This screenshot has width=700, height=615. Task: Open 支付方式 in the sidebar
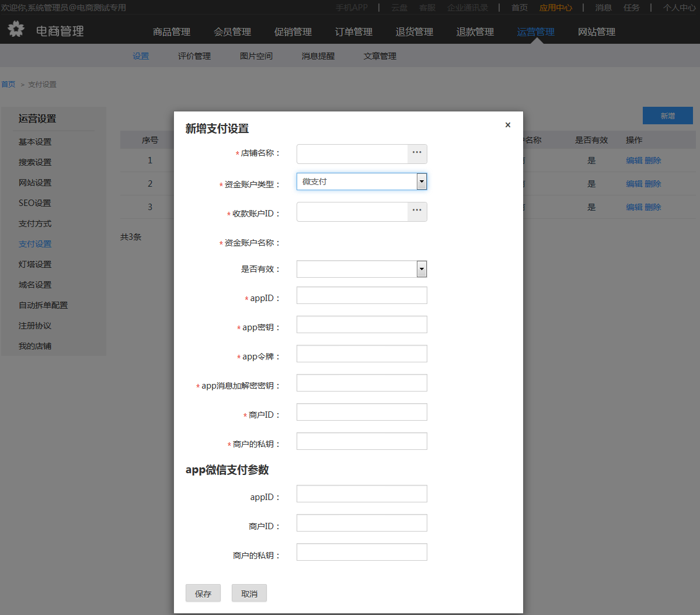35,223
